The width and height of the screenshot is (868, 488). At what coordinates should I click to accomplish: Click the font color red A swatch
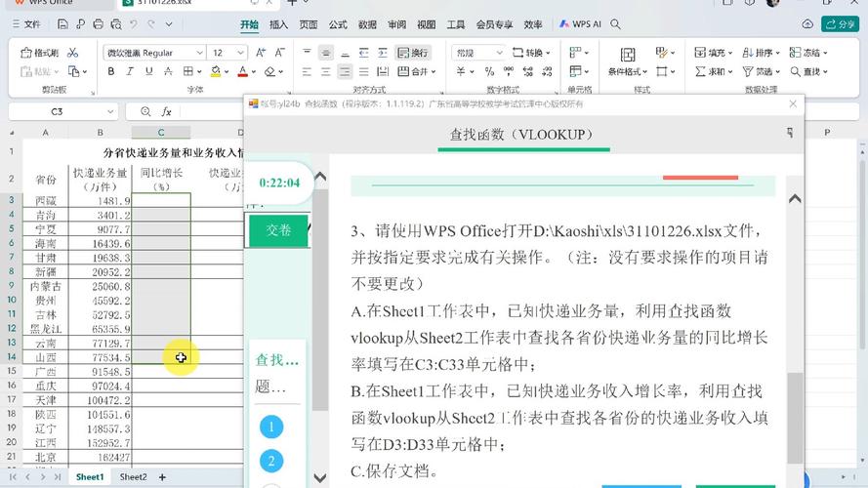(241, 71)
